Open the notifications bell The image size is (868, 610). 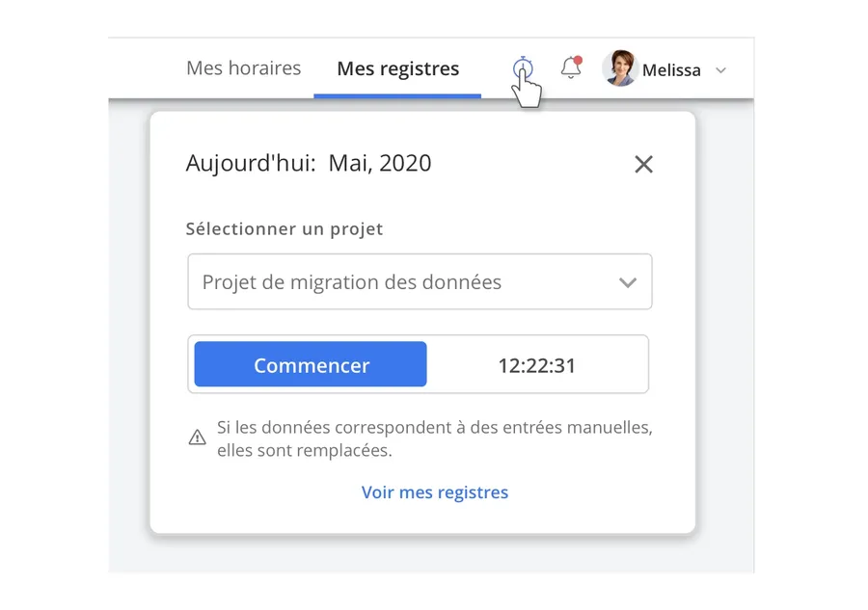(x=571, y=68)
